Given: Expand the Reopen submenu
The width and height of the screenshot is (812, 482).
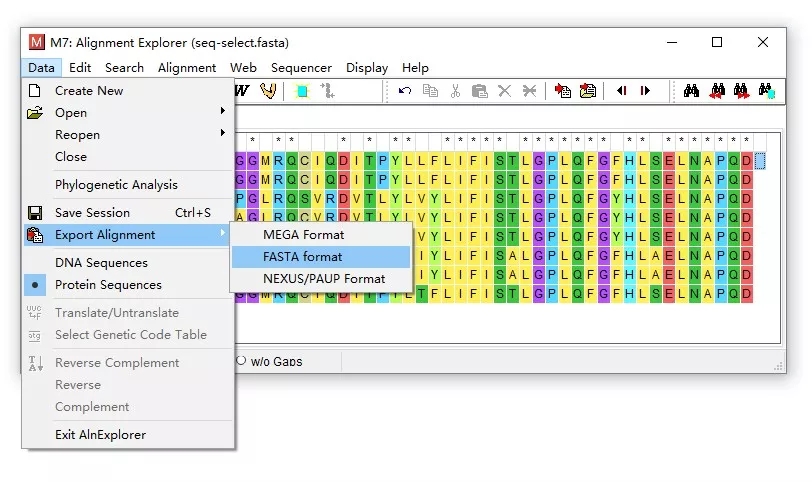Looking at the screenshot, I should coord(128,135).
